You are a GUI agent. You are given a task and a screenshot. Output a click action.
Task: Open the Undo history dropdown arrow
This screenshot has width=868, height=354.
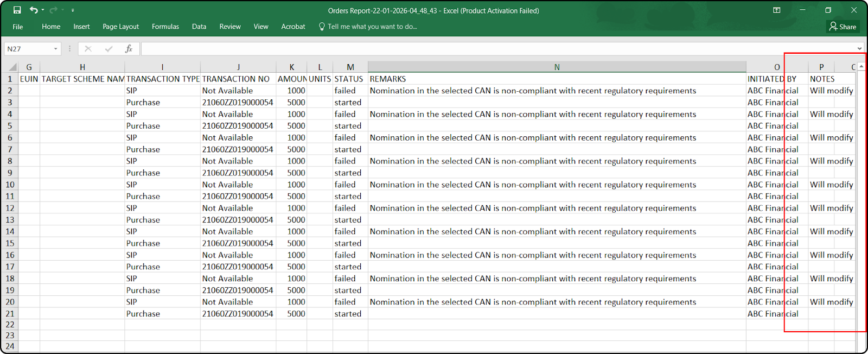[42, 10]
